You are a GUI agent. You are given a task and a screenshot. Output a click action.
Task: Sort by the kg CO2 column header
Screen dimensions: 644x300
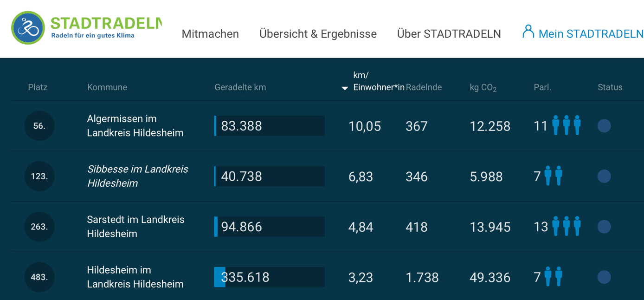click(x=483, y=88)
